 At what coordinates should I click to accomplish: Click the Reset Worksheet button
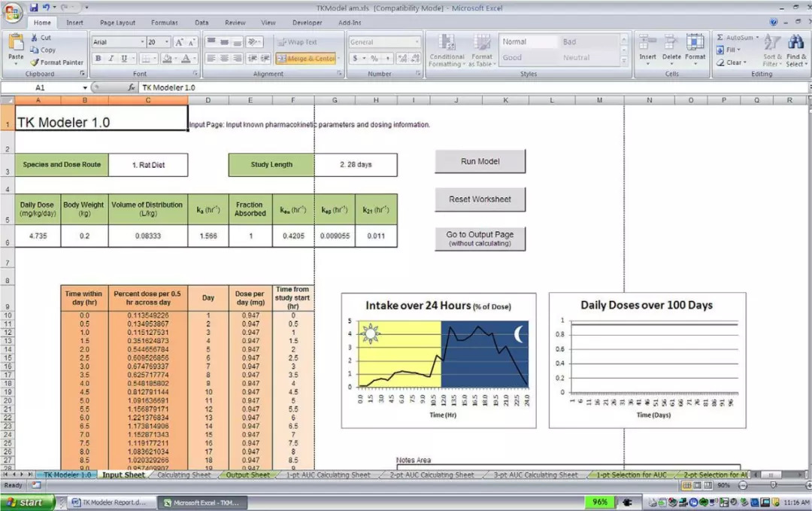point(480,199)
